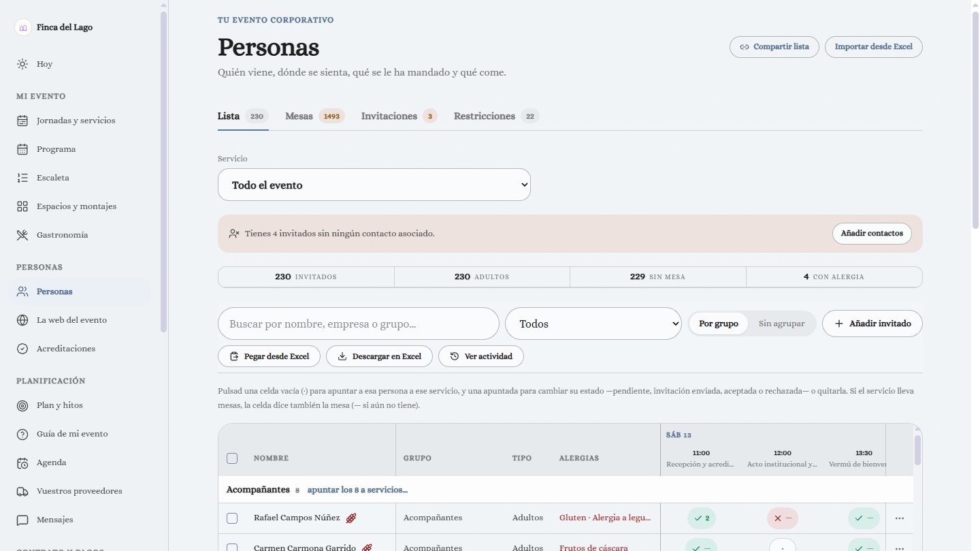Click Descargar en Excel button
The height and width of the screenshot is (551, 980).
[379, 356]
